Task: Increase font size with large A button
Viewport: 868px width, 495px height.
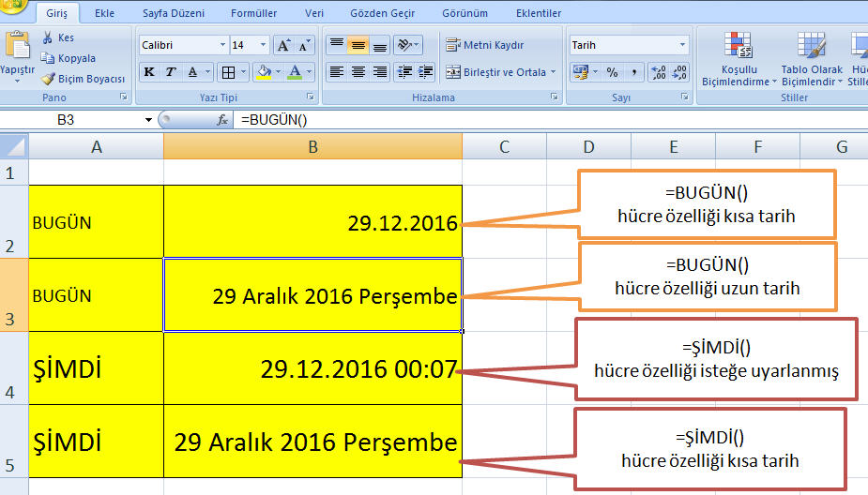Action: 283,45
